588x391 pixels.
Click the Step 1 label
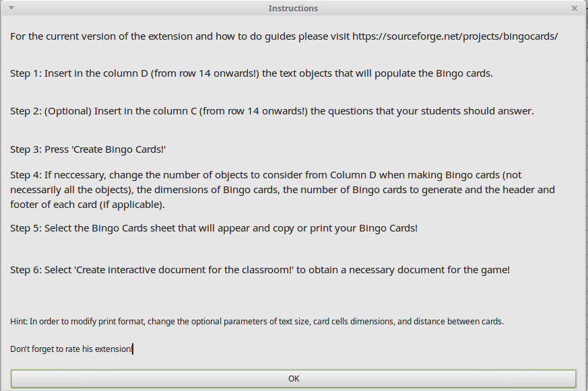[x=26, y=73]
